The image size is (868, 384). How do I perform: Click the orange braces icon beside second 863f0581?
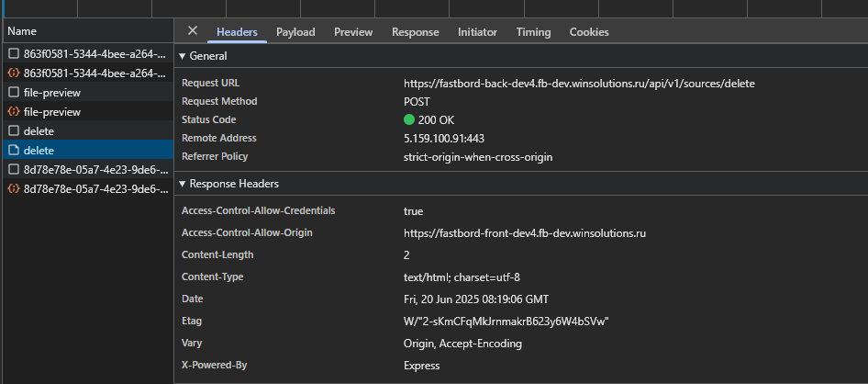point(14,73)
